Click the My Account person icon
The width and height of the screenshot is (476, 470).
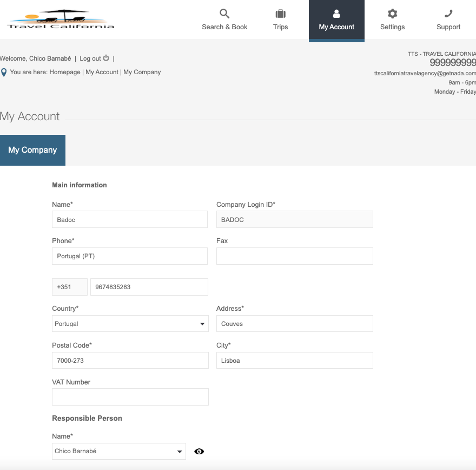336,14
